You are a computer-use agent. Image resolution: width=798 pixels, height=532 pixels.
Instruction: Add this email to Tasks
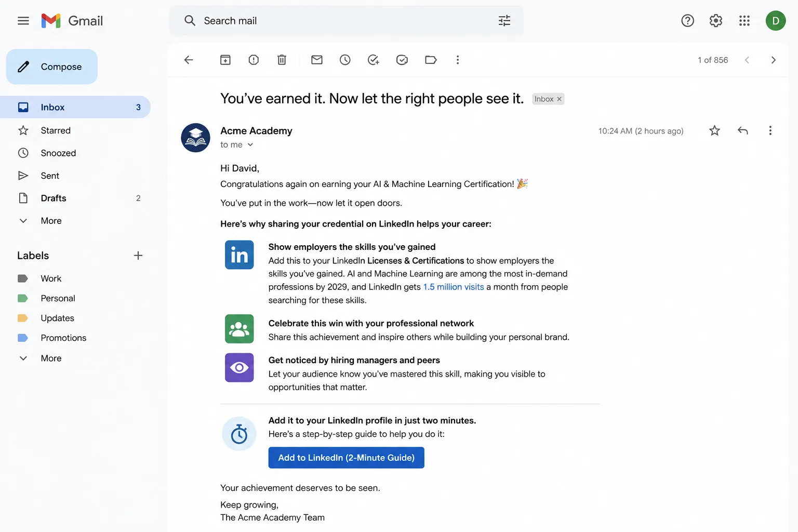[x=374, y=60]
